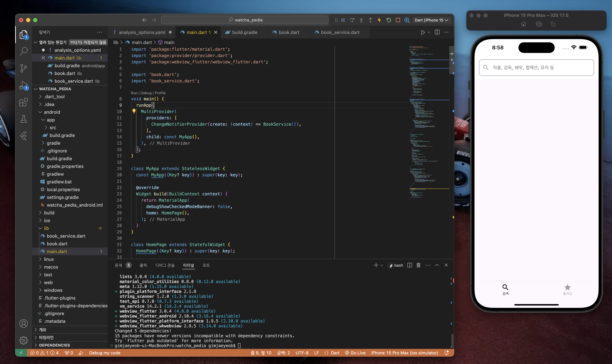Click Run CodeLens above main()
The width and height of the screenshot is (612, 364).
134,93
